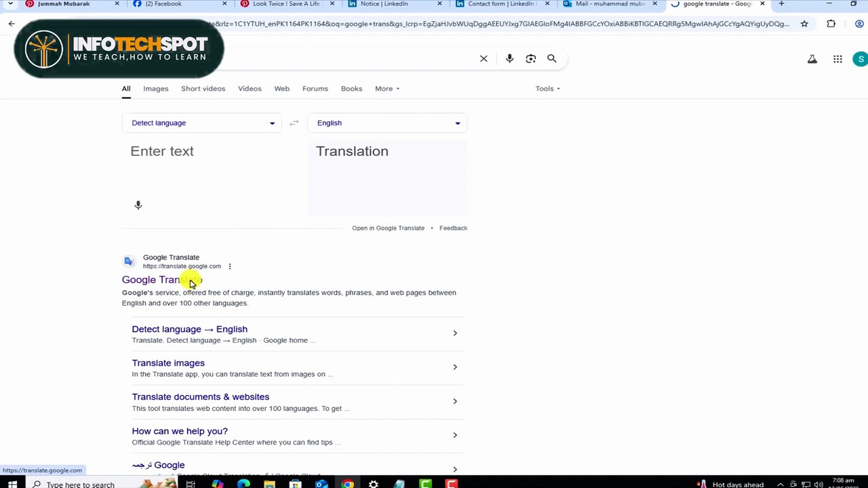Open Settings gear in the taskbar
Screen dimensions: 868x488
pos(373,484)
